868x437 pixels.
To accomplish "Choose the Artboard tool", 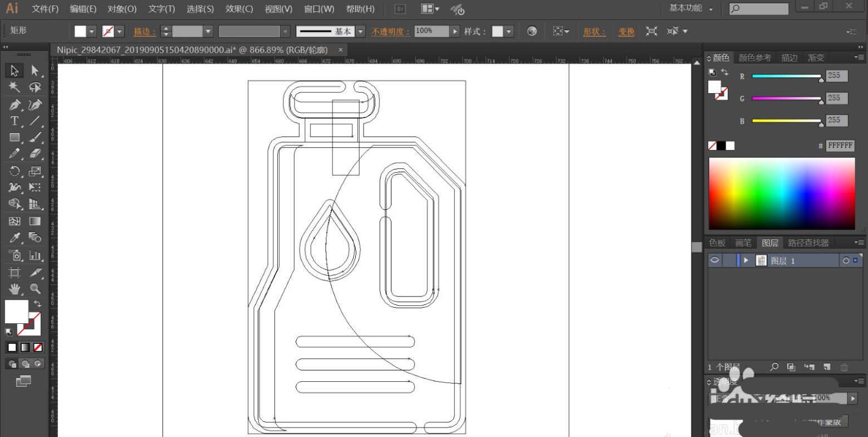I will click(14, 272).
